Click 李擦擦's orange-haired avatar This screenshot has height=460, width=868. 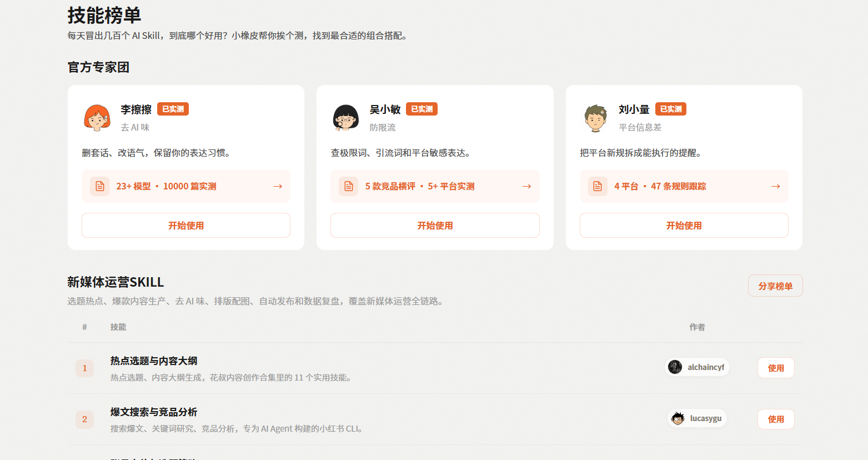pyautogui.click(x=97, y=118)
